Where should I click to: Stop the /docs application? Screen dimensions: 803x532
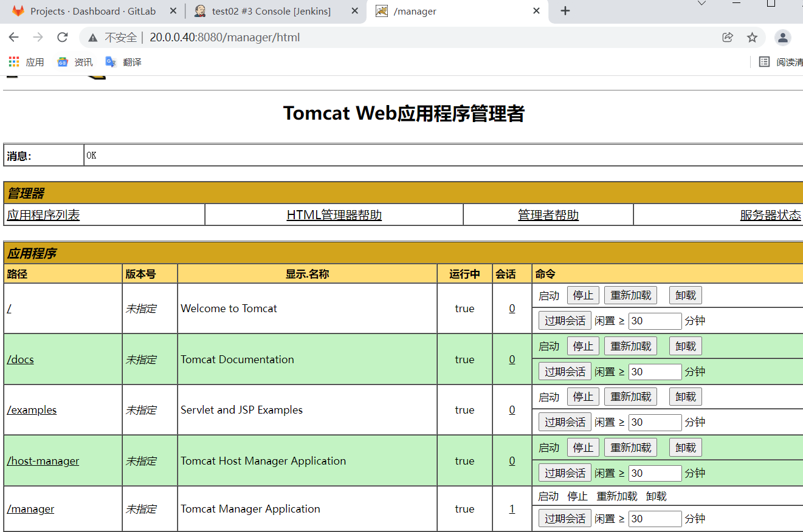point(583,346)
